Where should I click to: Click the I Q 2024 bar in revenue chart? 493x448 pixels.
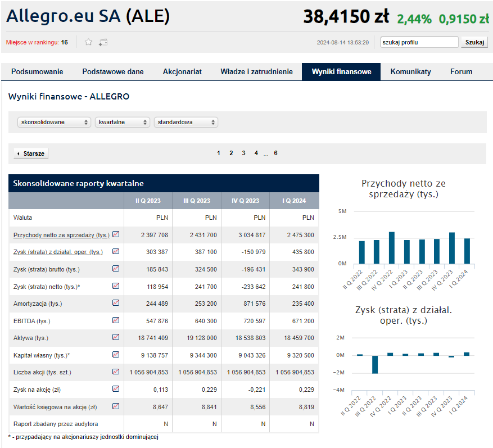pos(467,251)
